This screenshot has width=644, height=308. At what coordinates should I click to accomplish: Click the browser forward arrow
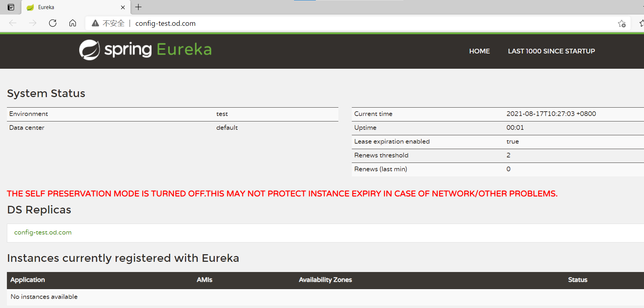tap(33, 23)
